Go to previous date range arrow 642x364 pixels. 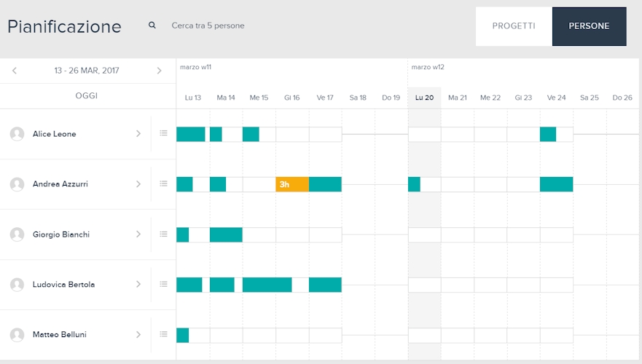[15, 71]
